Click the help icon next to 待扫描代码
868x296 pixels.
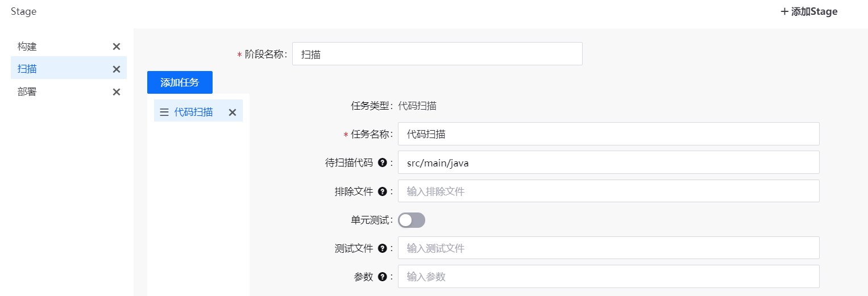click(382, 163)
